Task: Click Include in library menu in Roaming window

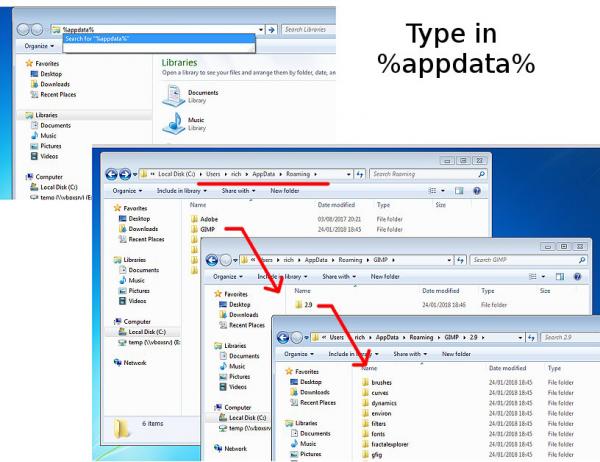Action: (x=181, y=191)
